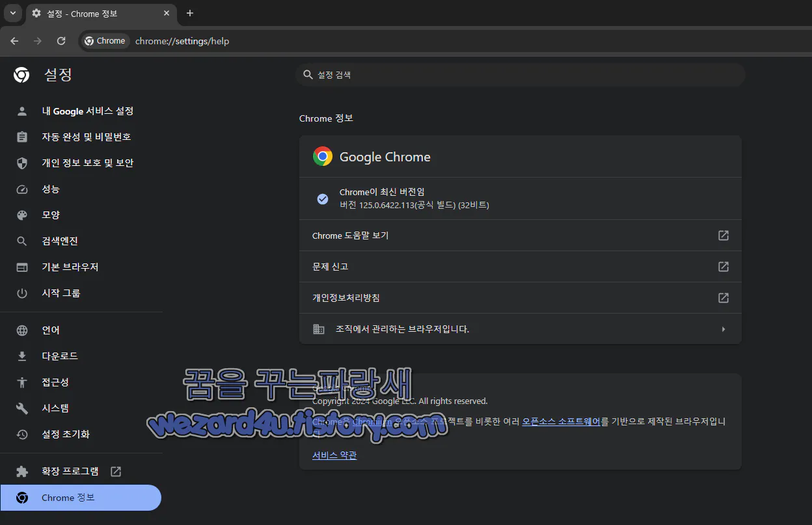Go back with the back arrow

tap(14, 41)
